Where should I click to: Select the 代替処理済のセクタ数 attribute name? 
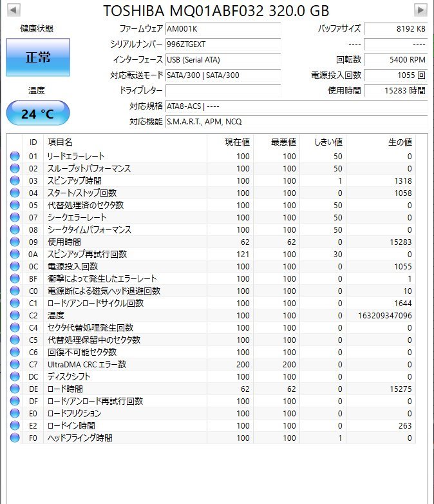(86, 205)
